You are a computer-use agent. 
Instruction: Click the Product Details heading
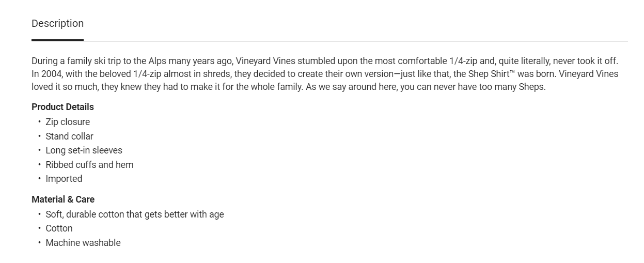62,107
